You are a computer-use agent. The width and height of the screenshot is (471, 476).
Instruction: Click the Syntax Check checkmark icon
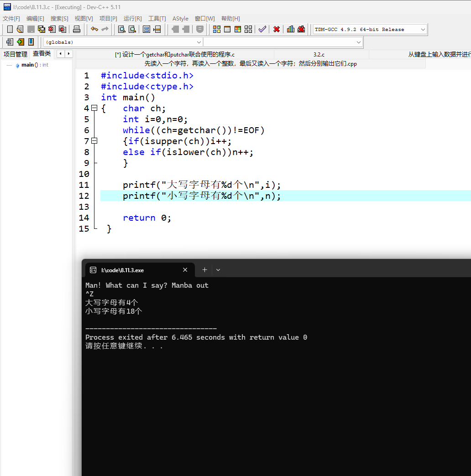click(262, 29)
